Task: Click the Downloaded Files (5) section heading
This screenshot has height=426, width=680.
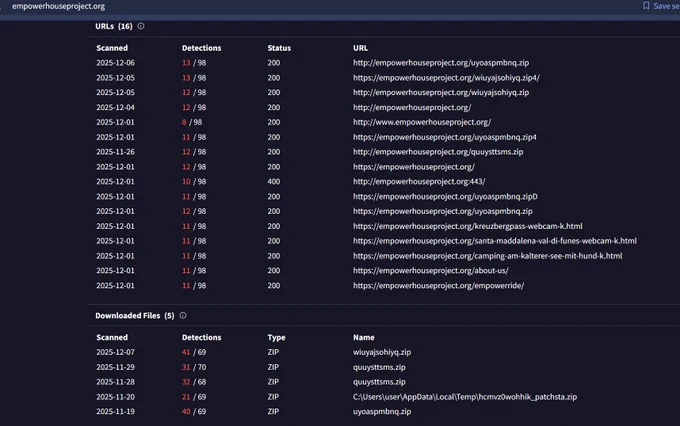Action: (x=135, y=315)
